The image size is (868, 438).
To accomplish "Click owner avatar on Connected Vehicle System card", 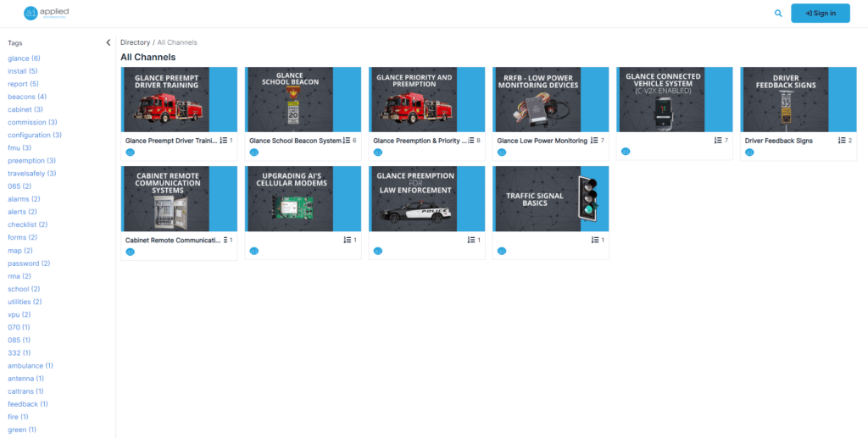I will click(626, 151).
